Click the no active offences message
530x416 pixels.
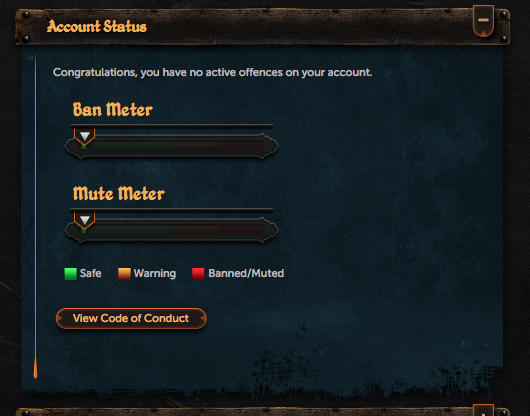pyautogui.click(x=212, y=72)
